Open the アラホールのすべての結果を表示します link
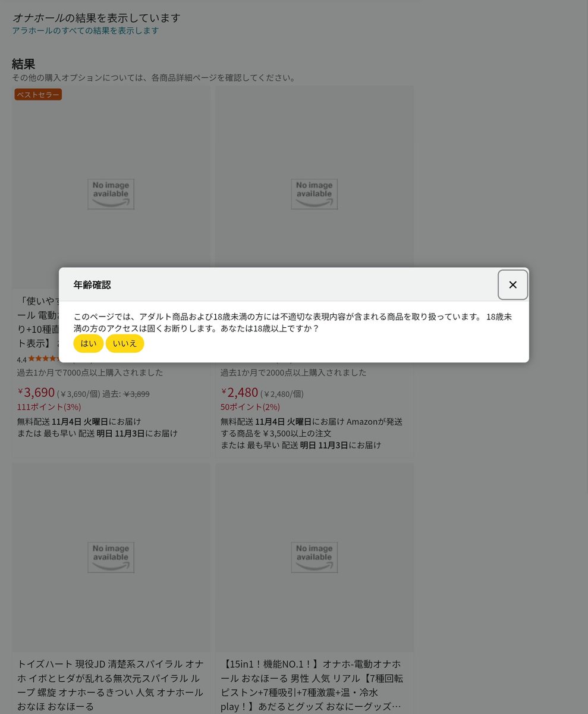Screen dimensions: 588x714 (86, 30)
